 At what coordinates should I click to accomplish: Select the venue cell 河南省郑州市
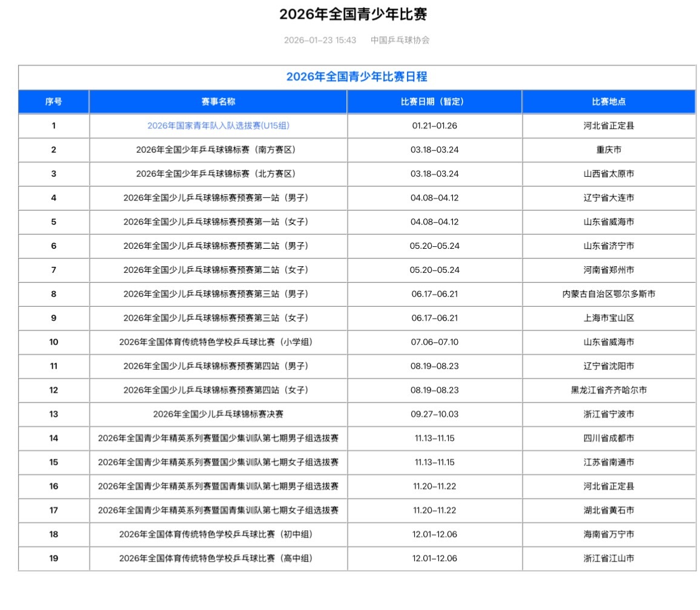[609, 271]
